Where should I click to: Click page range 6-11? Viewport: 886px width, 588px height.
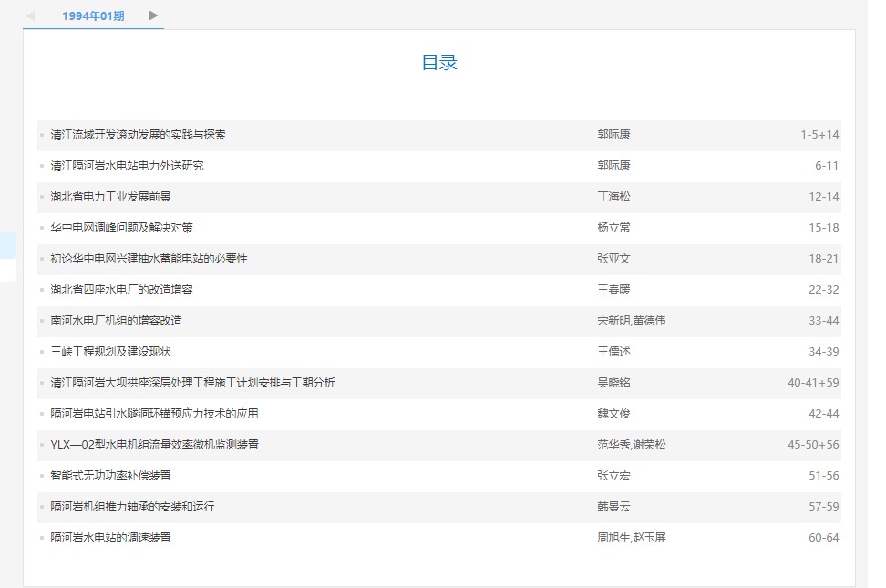827,166
